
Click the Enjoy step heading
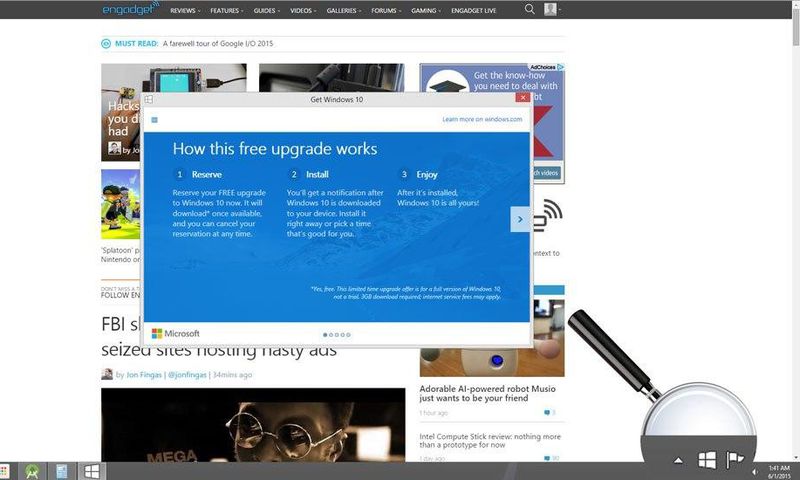pos(427,174)
